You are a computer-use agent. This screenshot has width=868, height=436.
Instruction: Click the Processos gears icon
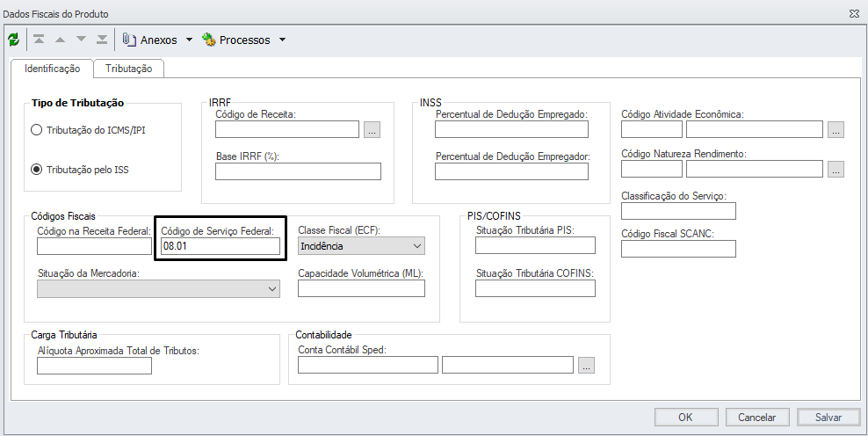coord(208,40)
